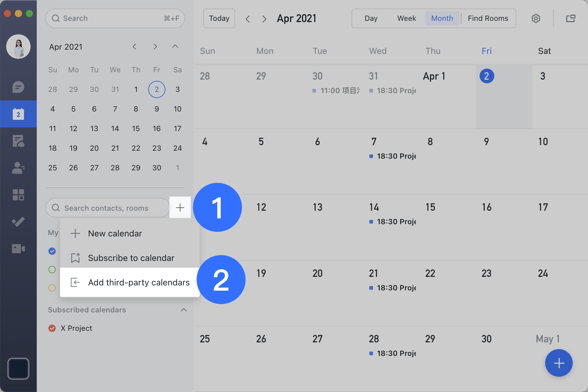Image resolution: width=588 pixels, height=392 pixels.
Task: Open the Messenger chat sidebar icon
Action: click(x=18, y=87)
